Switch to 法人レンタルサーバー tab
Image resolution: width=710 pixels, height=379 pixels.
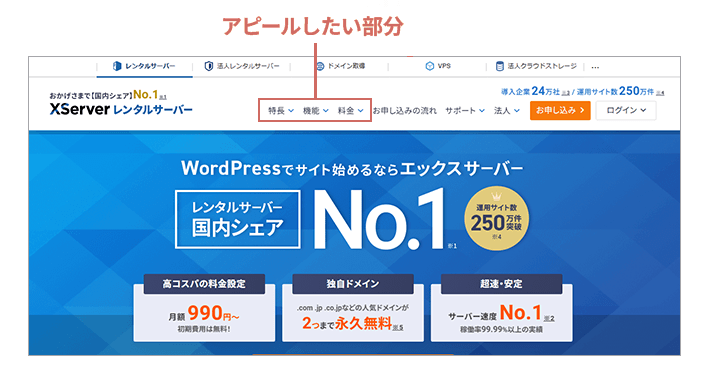pyautogui.click(x=242, y=67)
